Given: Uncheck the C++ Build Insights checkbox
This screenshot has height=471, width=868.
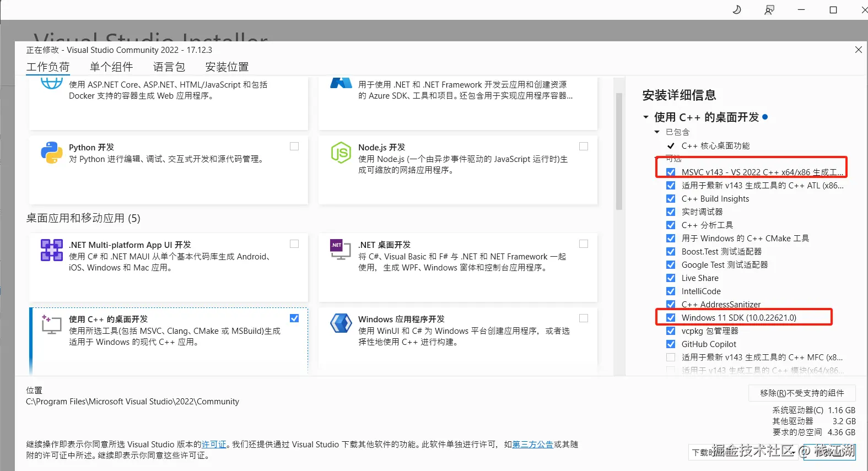Looking at the screenshot, I should 671,199.
